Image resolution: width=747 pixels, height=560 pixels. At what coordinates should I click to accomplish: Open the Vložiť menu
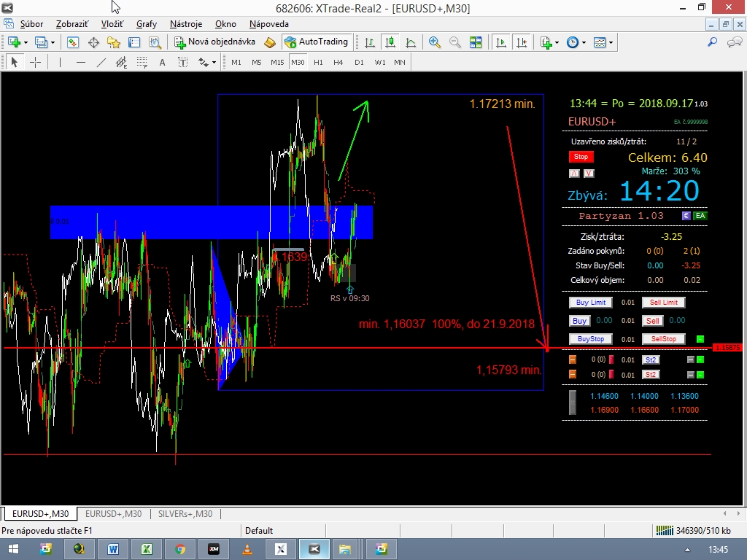coord(112,24)
